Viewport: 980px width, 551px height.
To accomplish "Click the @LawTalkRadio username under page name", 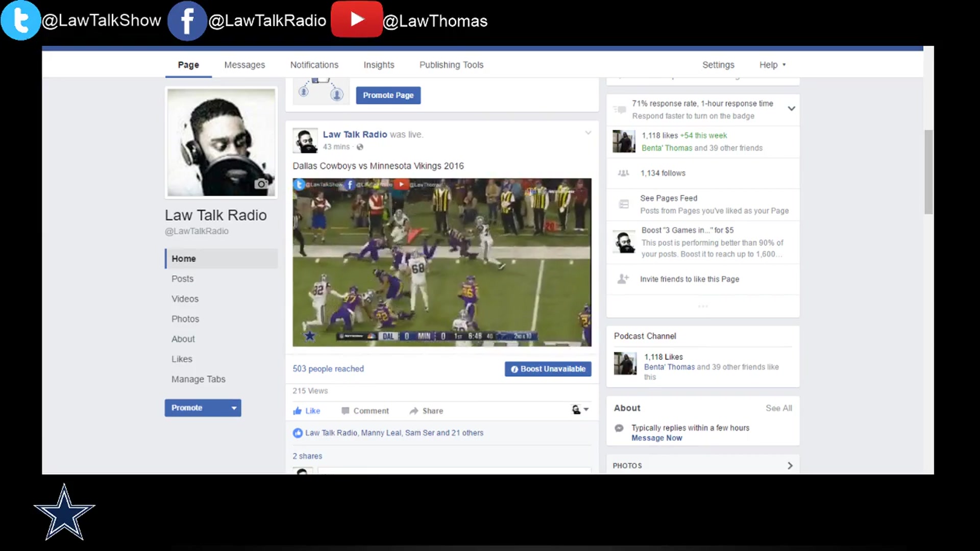I will 197,231.
